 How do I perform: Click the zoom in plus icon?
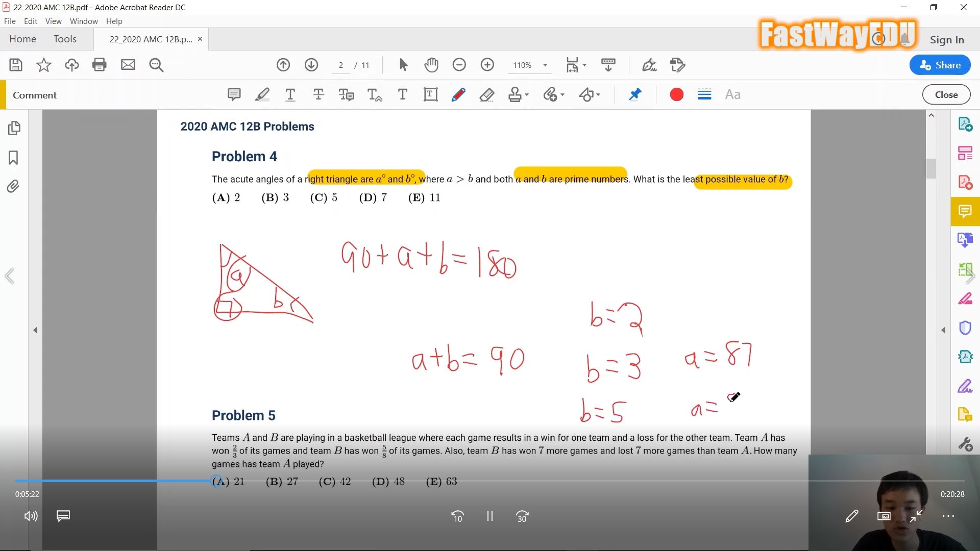[487, 65]
